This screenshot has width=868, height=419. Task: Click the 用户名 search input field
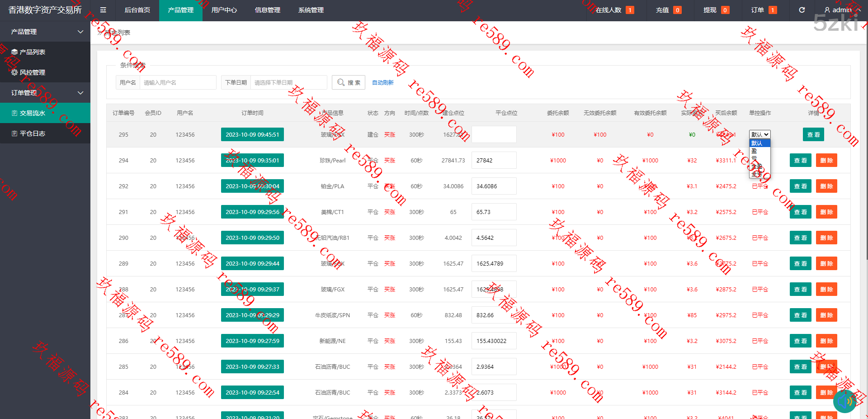point(178,82)
